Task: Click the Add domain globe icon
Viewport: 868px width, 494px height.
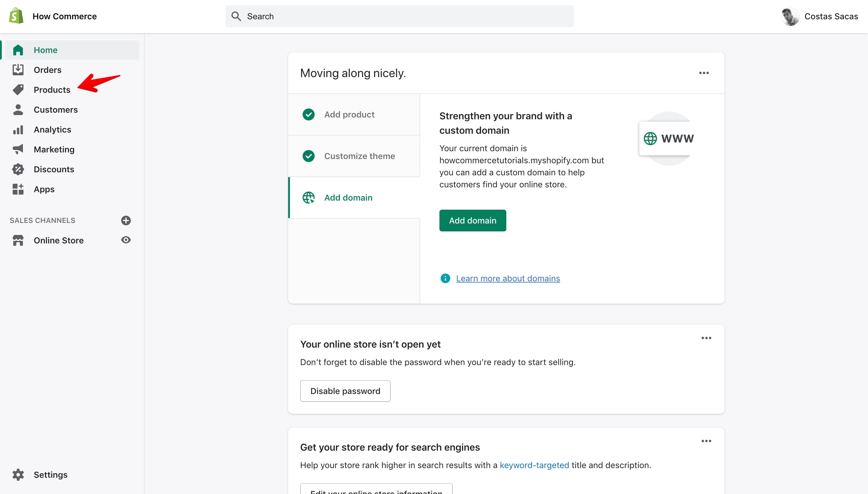Action: click(309, 198)
